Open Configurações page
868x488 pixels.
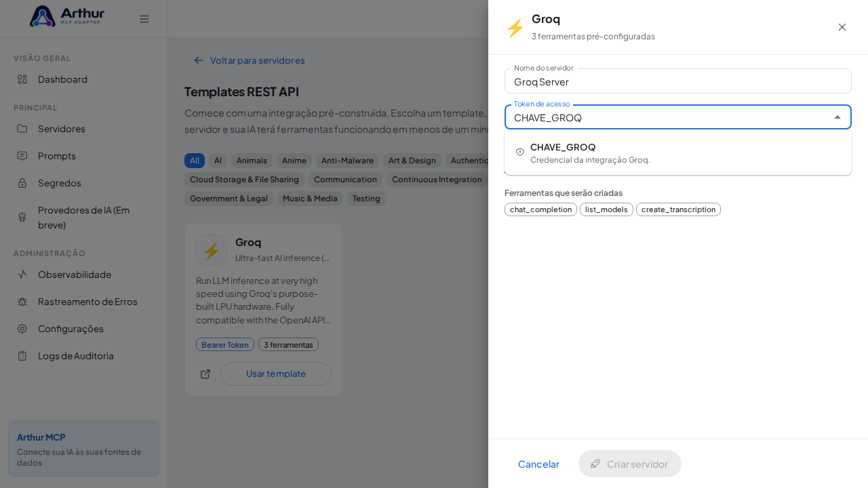pyautogui.click(x=84, y=329)
